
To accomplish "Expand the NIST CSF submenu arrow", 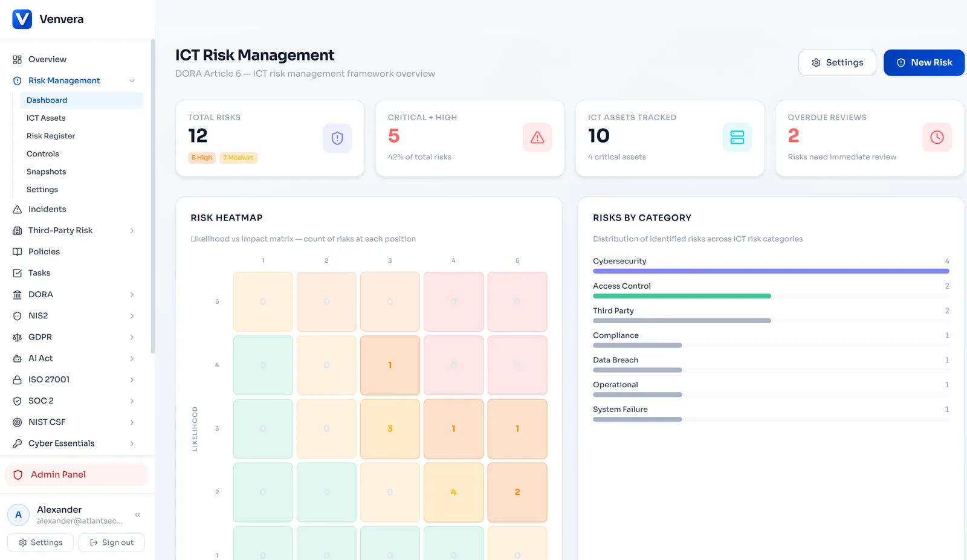I will tap(132, 422).
